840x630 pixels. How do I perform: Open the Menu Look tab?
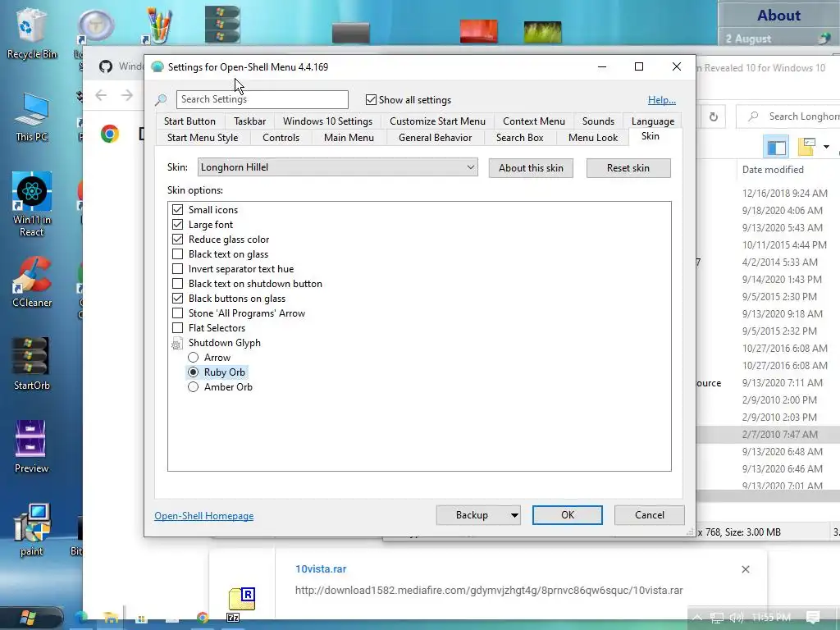[593, 138]
